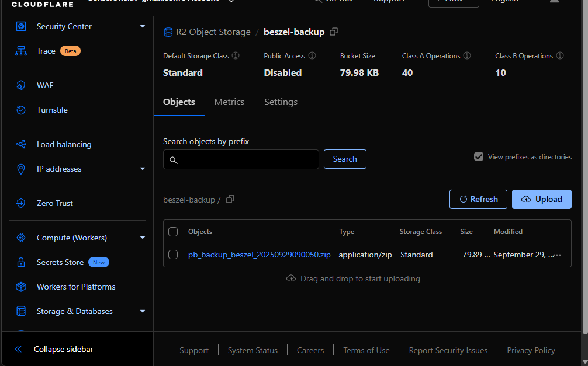Click the upload cloud icon near Drag and drop
The width and height of the screenshot is (588, 366).
pos(291,278)
